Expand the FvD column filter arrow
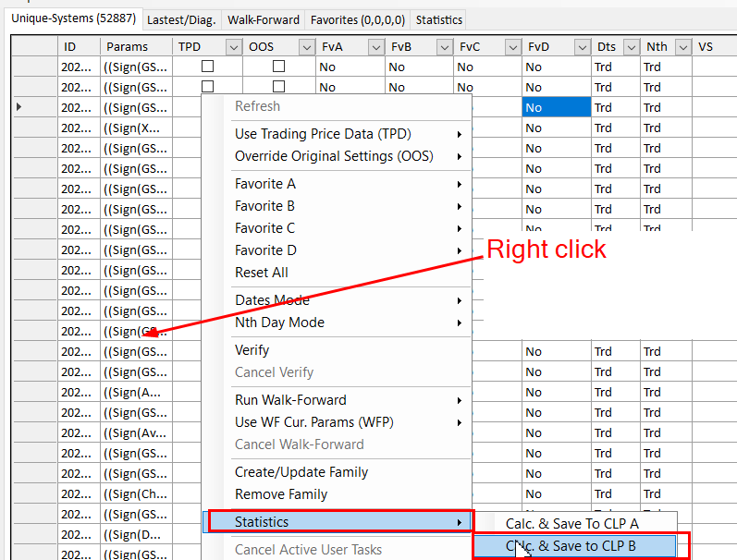Image resolution: width=737 pixels, height=560 pixels. [x=582, y=47]
